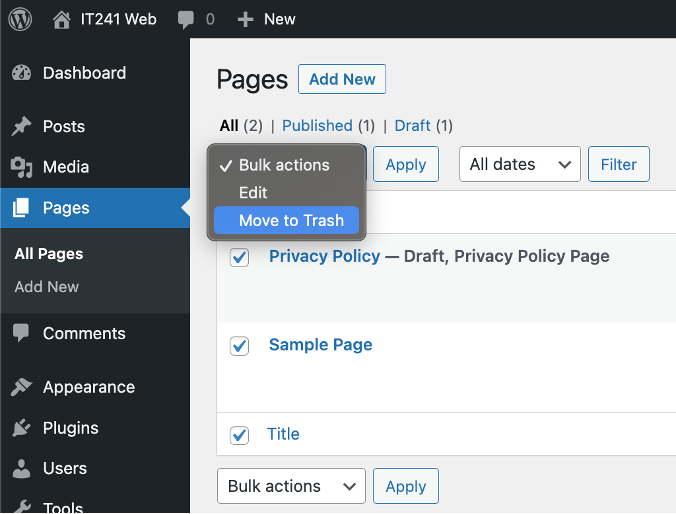
Task: Open the Sample Page title link
Action: (320, 345)
